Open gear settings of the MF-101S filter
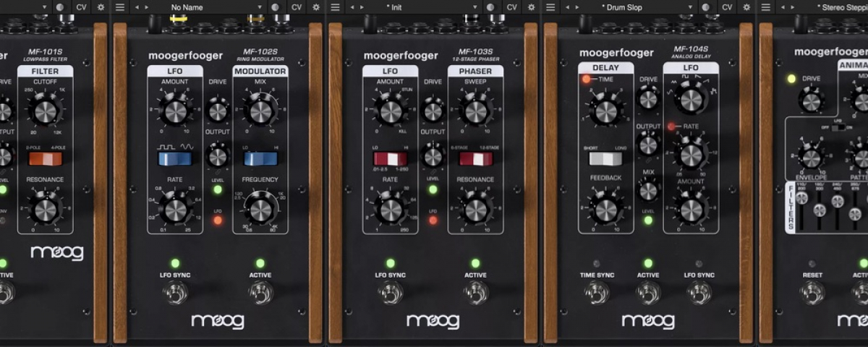The height and width of the screenshot is (347, 868). click(x=101, y=7)
